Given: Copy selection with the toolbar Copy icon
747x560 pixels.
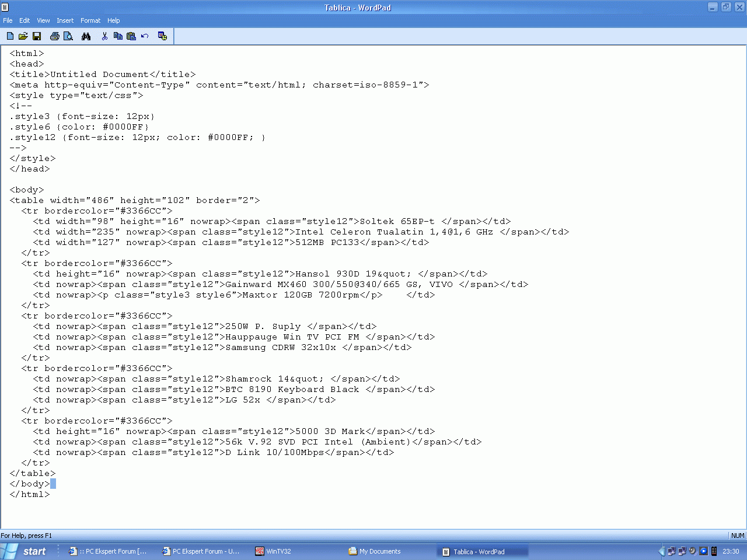Looking at the screenshot, I should coord(118,36).
